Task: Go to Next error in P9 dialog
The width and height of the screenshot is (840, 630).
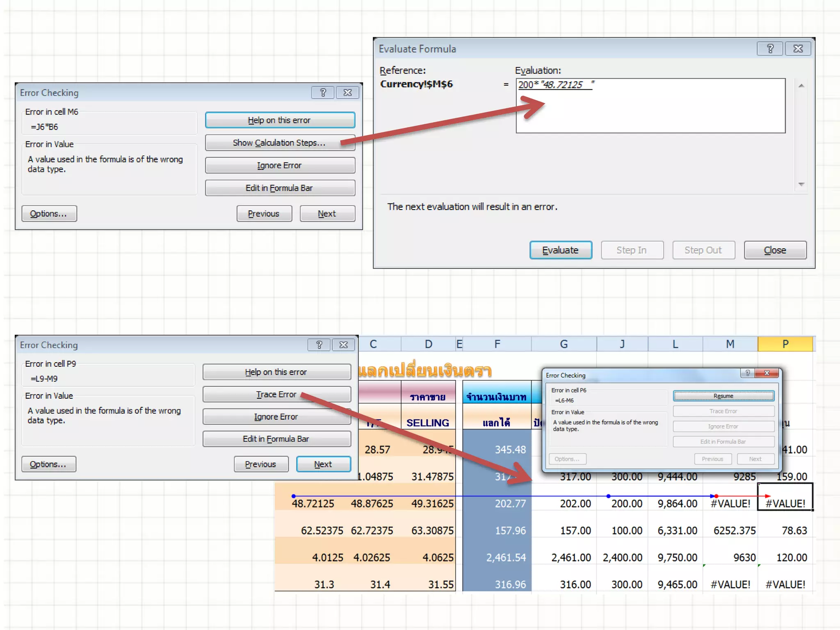Action: pyautogui.click(x=323, y=464)
